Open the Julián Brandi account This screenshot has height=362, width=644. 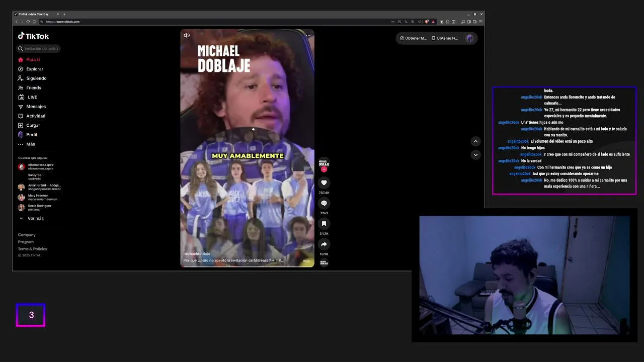[x=39, y=187]
